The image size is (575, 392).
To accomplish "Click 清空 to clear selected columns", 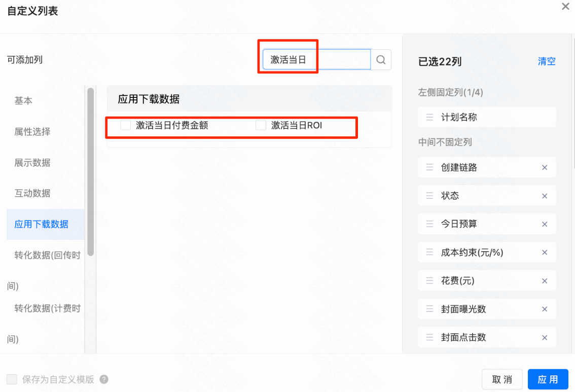I will pos(546,61).
